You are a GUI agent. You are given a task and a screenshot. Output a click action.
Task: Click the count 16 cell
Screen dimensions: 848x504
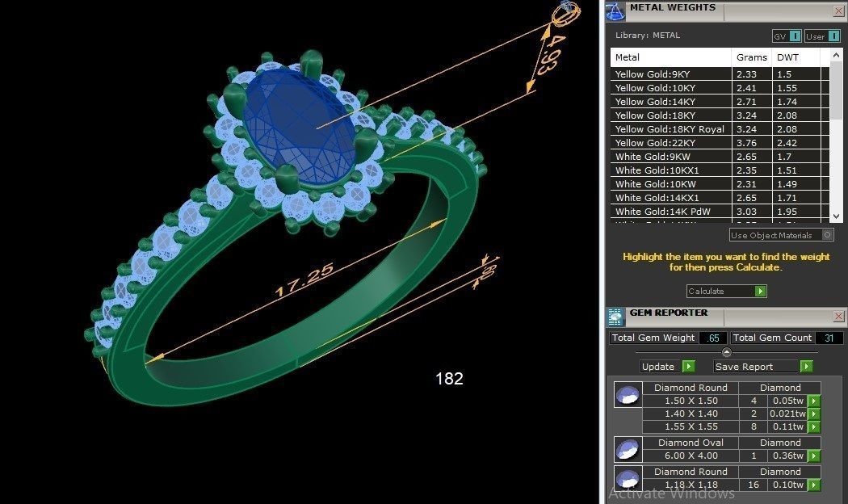(x=754, y=485)
